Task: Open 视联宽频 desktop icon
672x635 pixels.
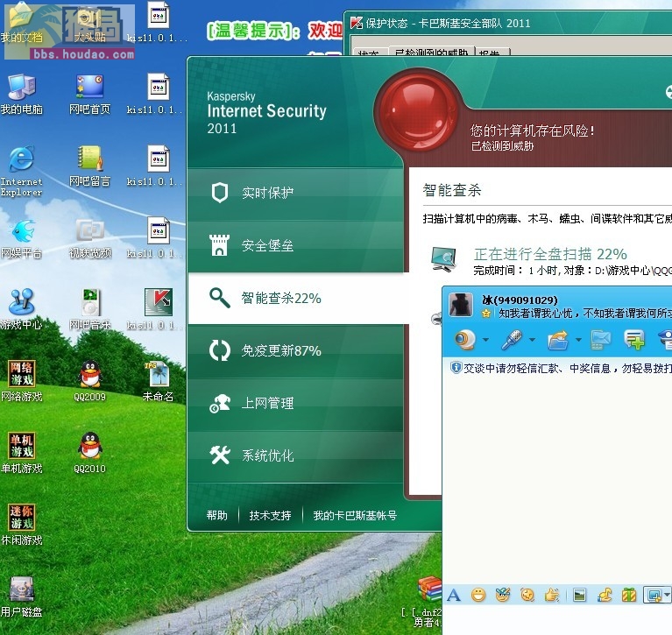Action: 90,238
